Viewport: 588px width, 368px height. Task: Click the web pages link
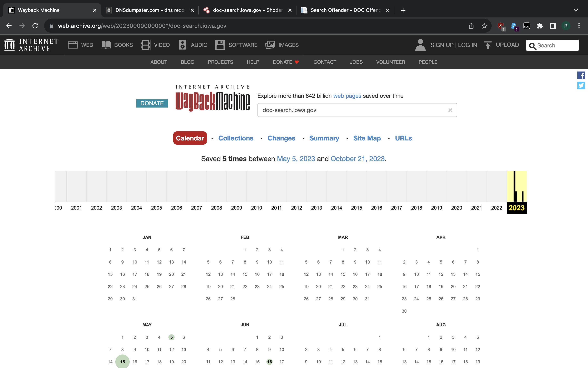[347, 96]
